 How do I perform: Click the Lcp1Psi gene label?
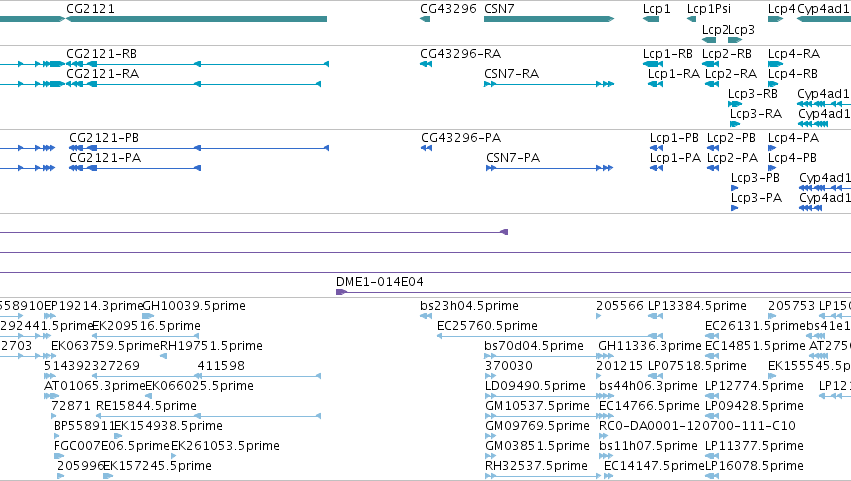click(709, 9)
